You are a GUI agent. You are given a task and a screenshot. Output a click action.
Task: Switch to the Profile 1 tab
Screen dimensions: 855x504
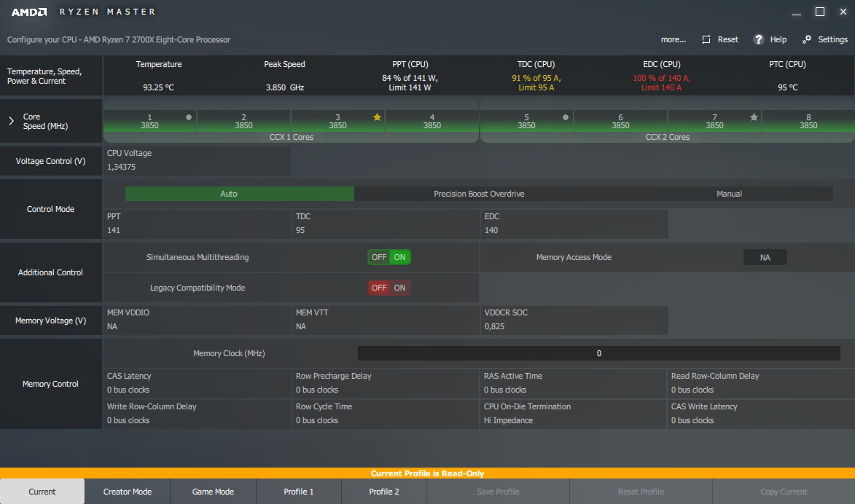[299, 492]
